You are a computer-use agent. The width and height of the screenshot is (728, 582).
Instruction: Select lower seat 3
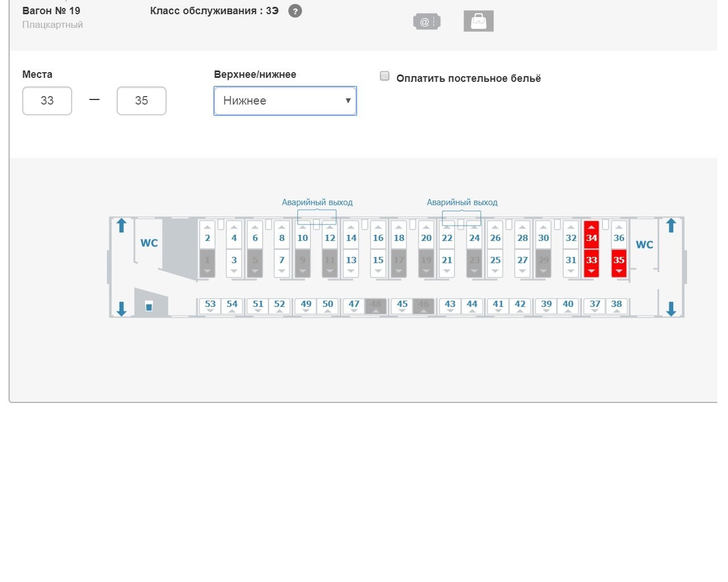click(x=234, y=263)
